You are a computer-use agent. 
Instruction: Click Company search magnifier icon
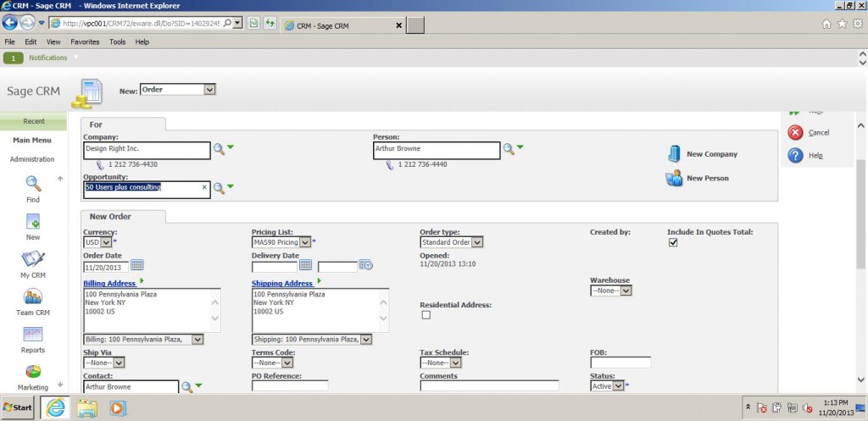pos(220,149)
